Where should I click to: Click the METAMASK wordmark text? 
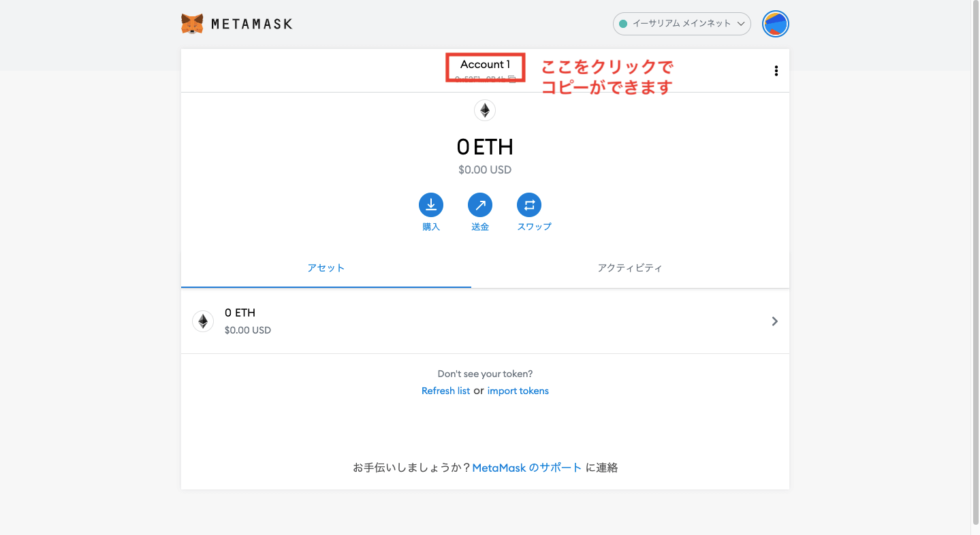click(251, 25)
